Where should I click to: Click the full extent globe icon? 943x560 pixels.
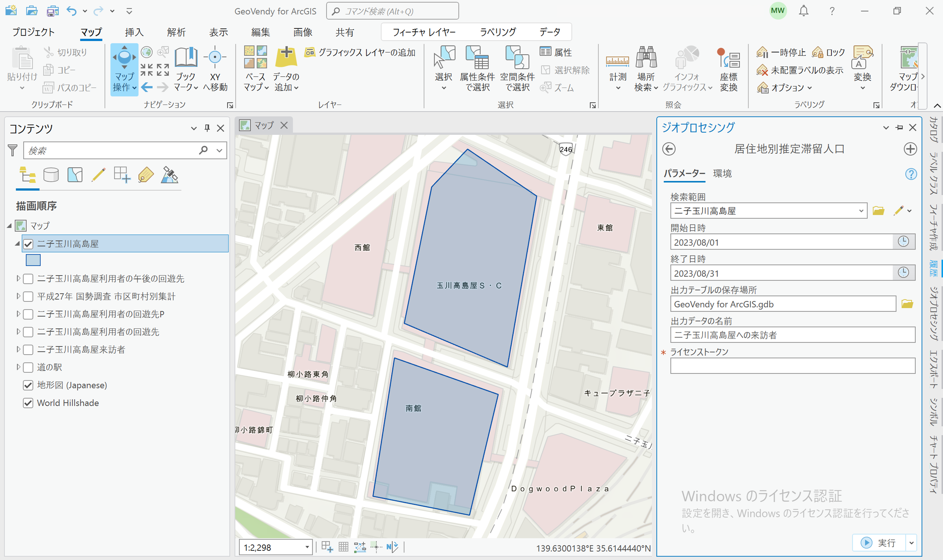click(x=146, y=52)
